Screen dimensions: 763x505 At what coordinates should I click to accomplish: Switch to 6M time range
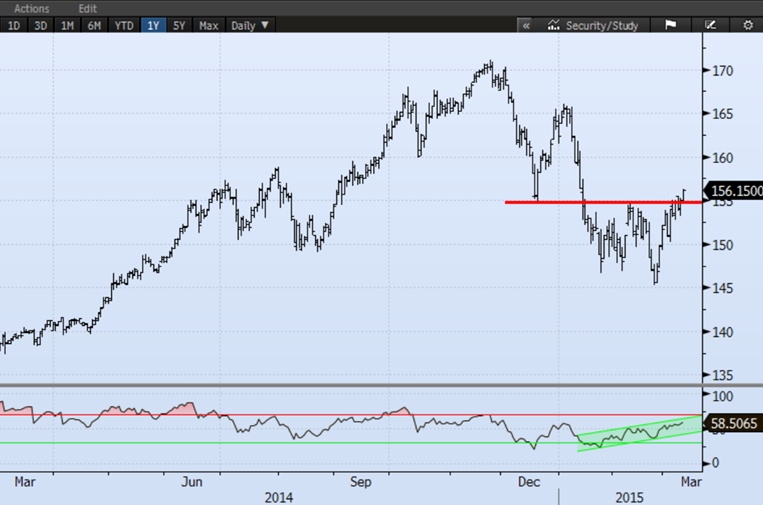point(94,25)
